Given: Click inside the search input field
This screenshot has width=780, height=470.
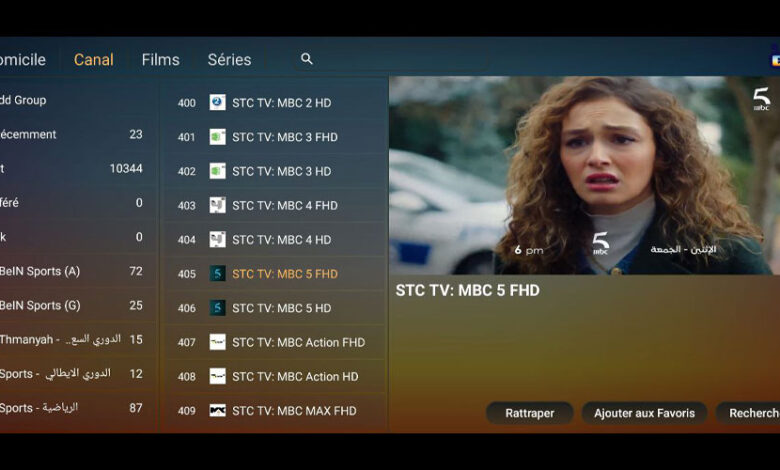Looking at the screenshot, I should point(400,59).
